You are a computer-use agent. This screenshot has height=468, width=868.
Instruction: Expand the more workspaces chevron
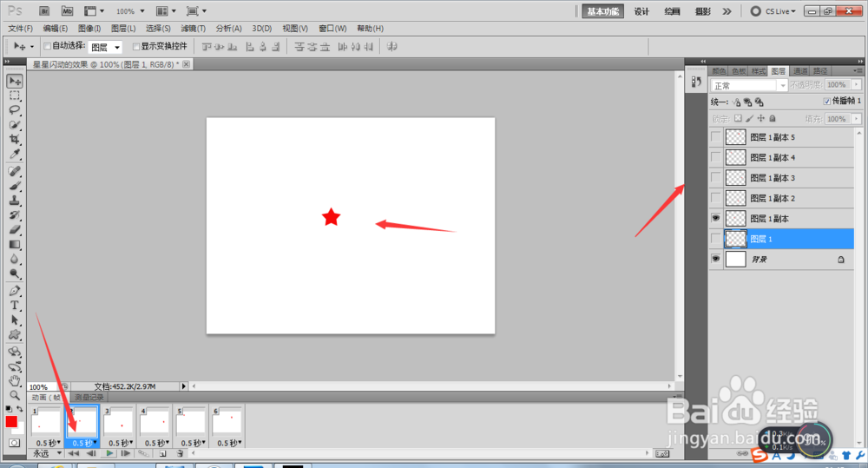coord(727,11)
